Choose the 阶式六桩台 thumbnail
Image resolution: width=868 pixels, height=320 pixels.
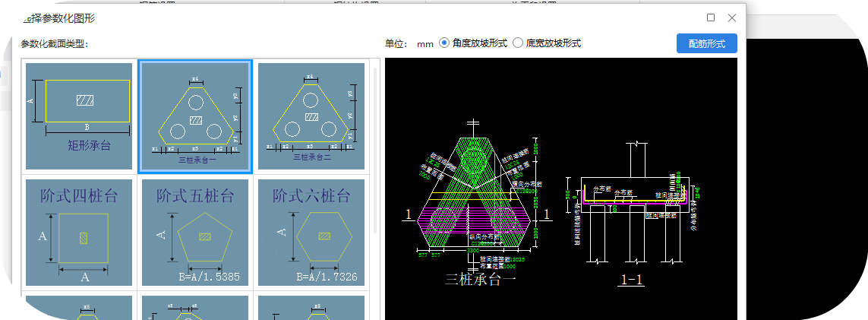pos(311,233)
